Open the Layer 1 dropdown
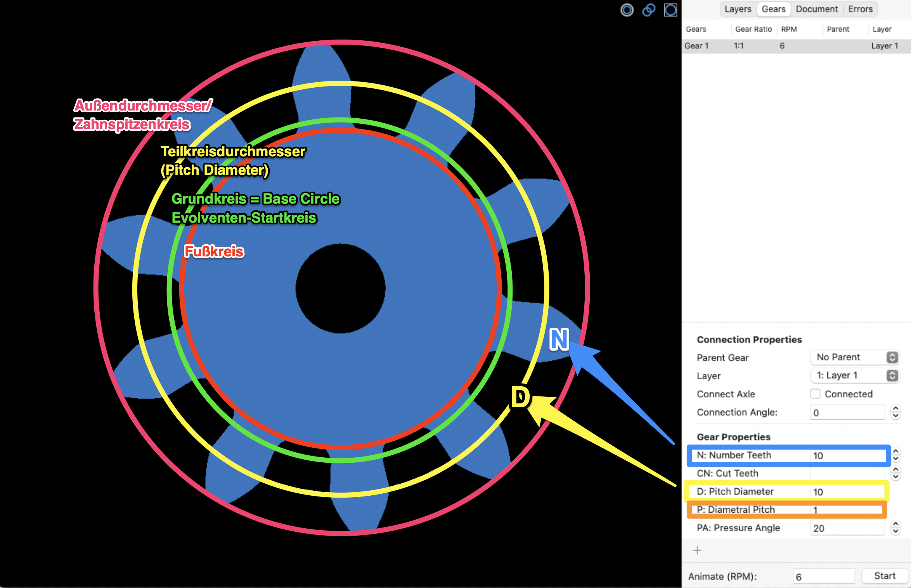Viewport: 911px width, 588px height. pyautogui.click(x=855, y=375)
